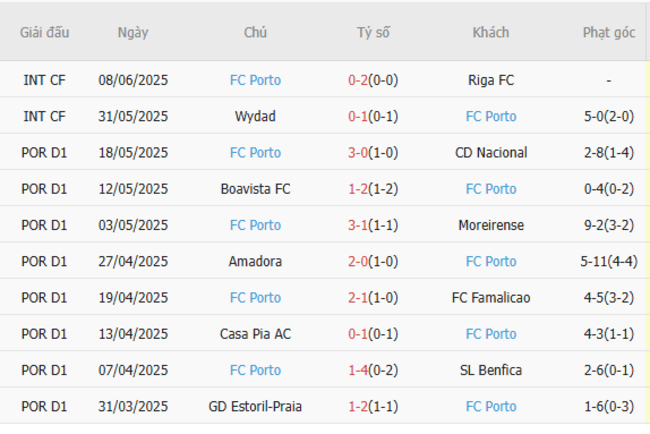Open the Riga FC team link

[x=491, y=80]
